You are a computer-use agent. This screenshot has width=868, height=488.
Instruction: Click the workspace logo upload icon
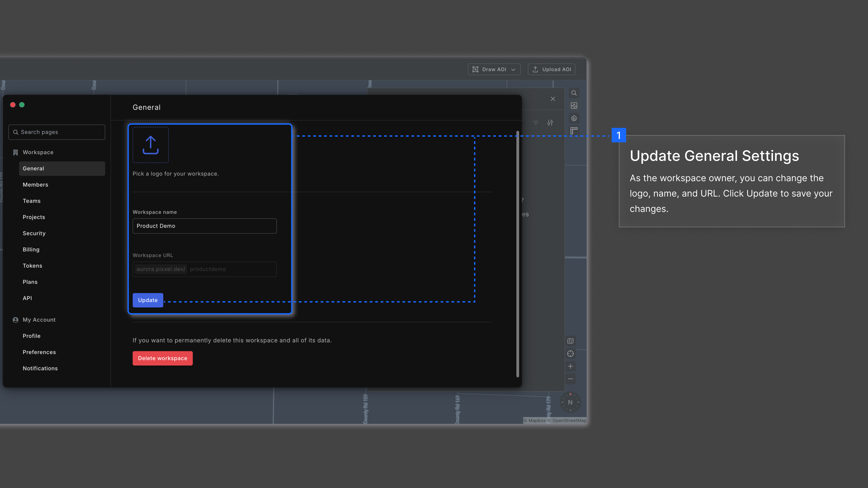[150, 145]
